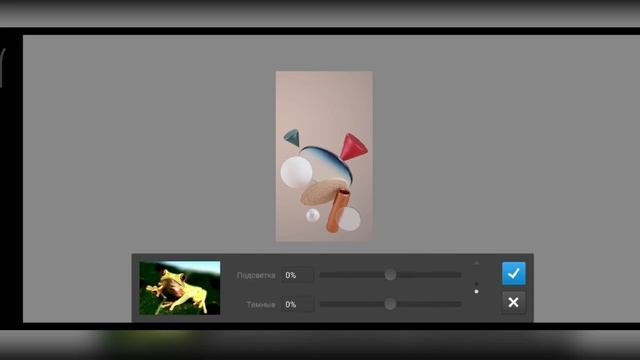Cancel adjustment with the X button
The width and height of the screenshot is (640, 360).
click(x=513, y=302)
